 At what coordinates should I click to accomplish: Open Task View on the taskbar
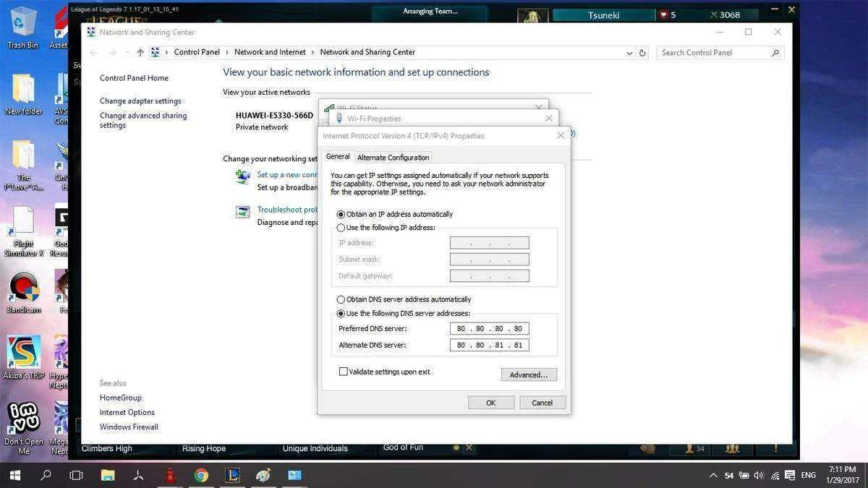pos(76,475)
